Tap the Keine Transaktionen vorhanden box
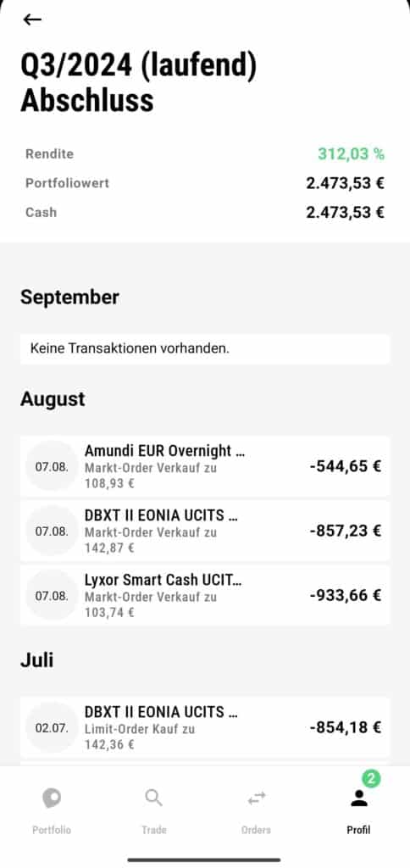410x868 pixels. 205,348
